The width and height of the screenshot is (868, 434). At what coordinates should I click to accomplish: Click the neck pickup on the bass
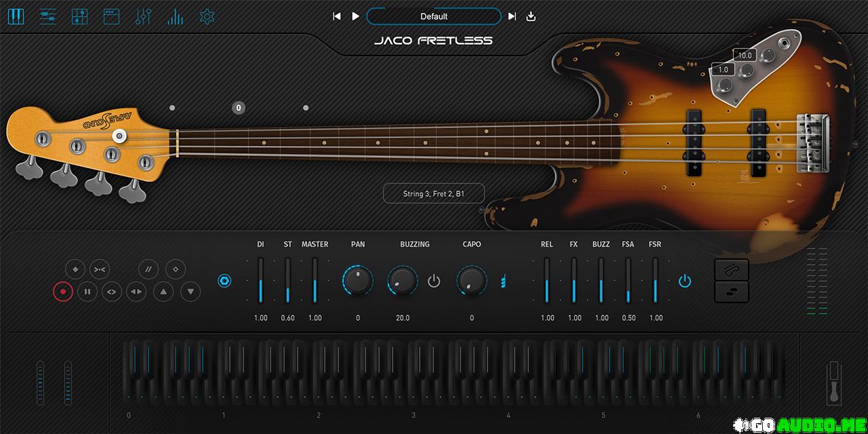click(694, 142)
